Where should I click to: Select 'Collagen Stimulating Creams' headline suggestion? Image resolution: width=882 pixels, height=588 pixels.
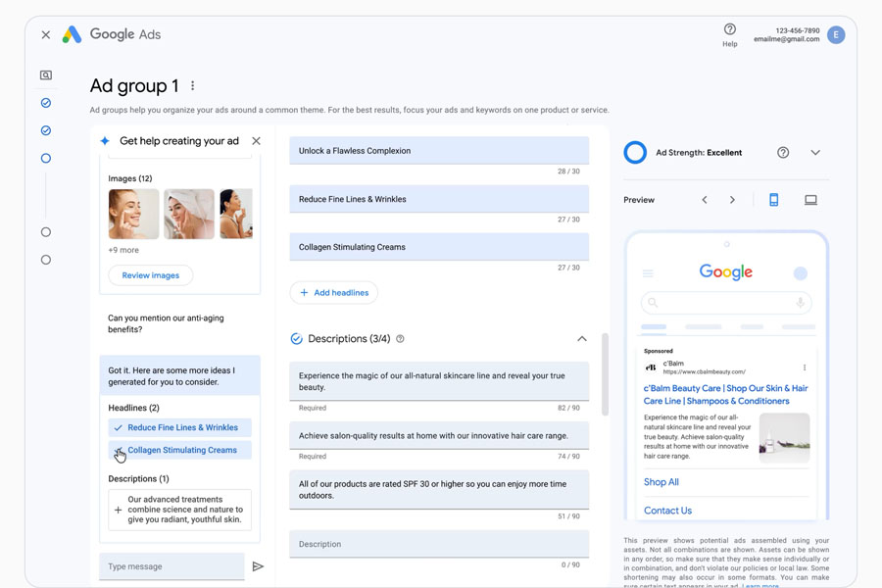[180, 451]
